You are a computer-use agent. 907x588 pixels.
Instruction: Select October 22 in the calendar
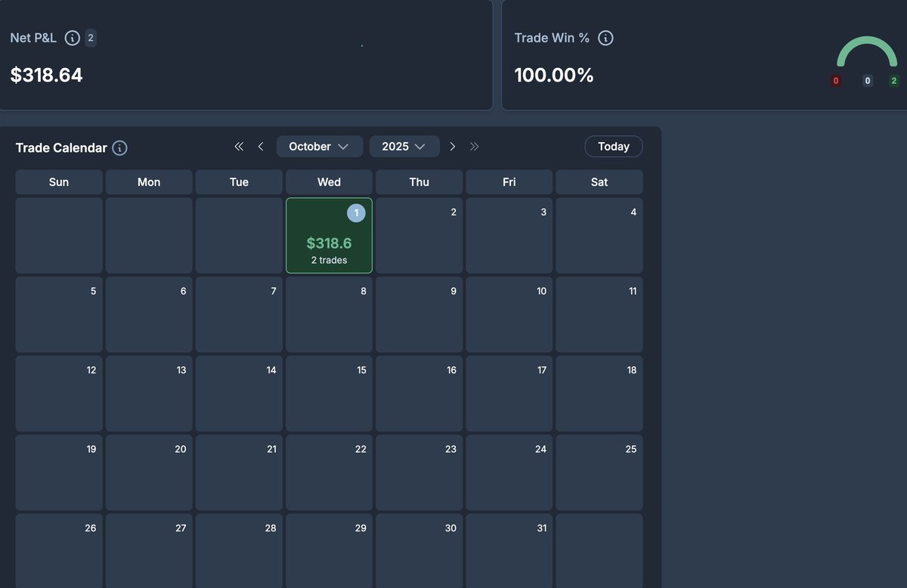pyautogui.click(x=329, y=472)
